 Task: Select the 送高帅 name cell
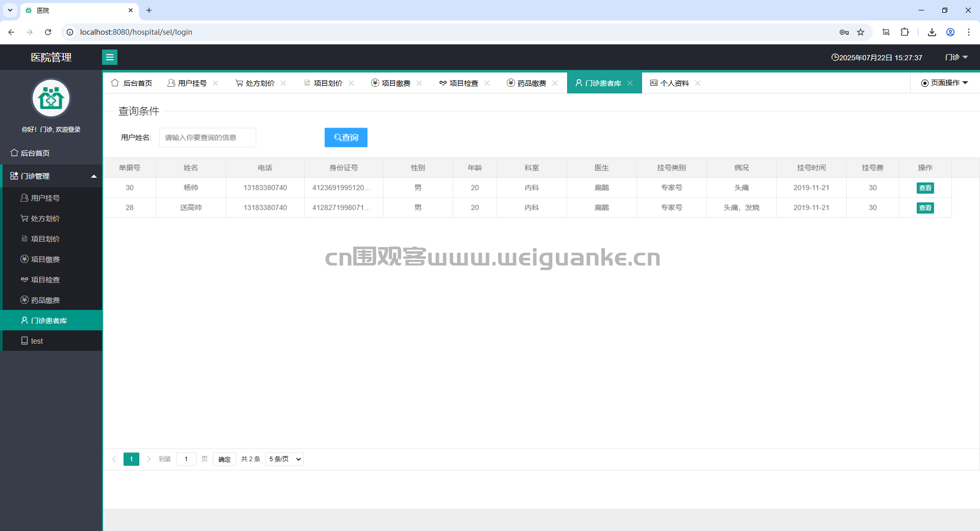pos(191,207)
